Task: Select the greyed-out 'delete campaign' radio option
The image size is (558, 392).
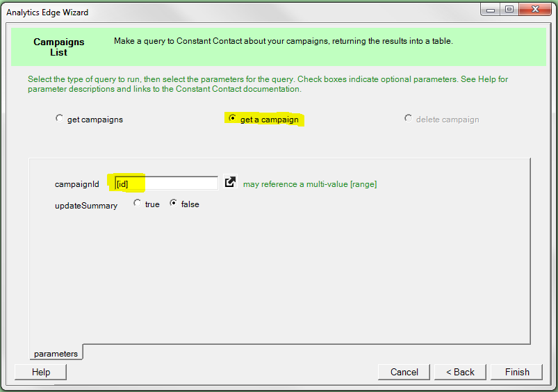Action: 408,119
